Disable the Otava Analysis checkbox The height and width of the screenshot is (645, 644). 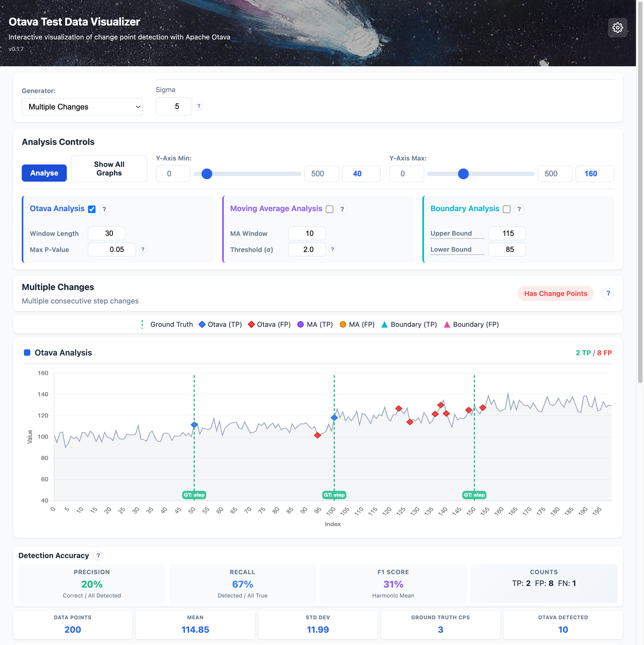[91, 209]
